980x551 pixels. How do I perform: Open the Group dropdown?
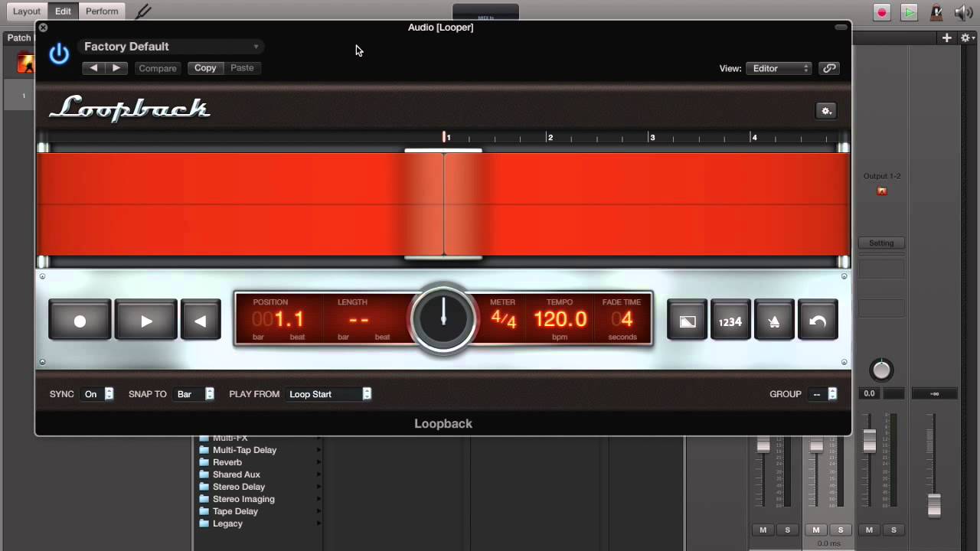(x=824, y=394)
